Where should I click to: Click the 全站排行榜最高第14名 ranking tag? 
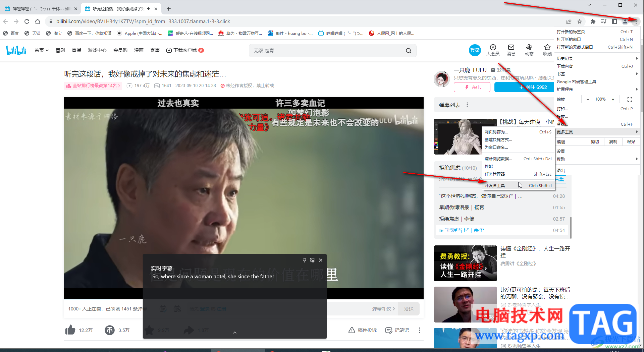tap(93, 85)
